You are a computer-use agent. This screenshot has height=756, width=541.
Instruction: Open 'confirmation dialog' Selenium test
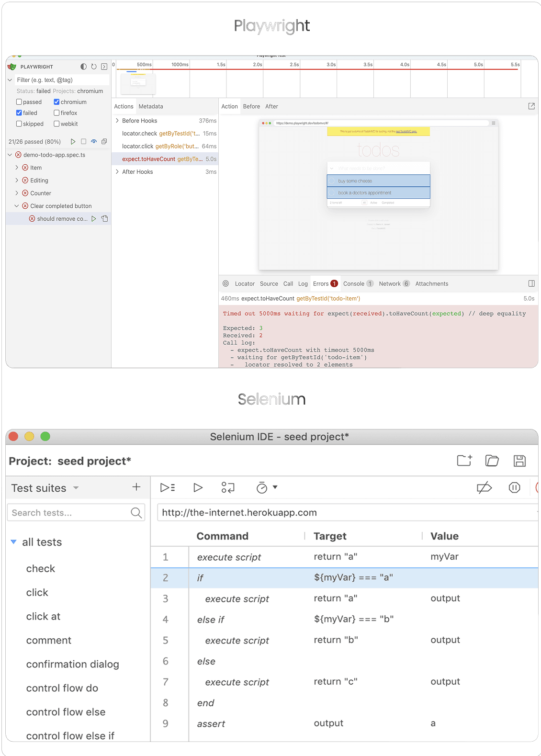pos(73,664)
